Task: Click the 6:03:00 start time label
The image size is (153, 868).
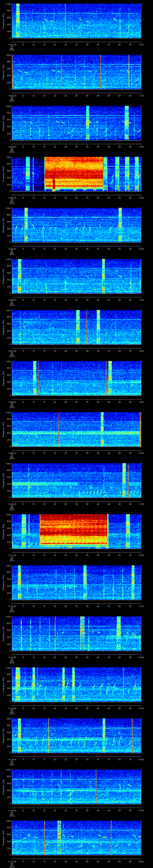Action: (x=12, y=147)
